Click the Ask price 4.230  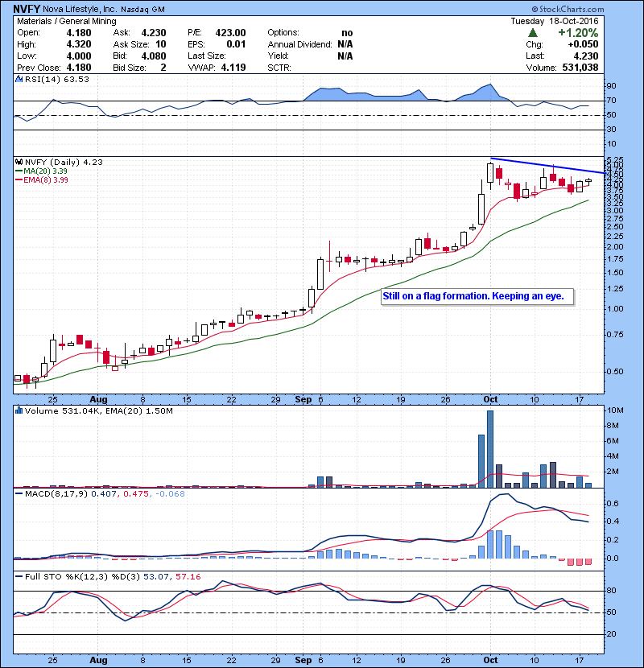pos(154,33)
